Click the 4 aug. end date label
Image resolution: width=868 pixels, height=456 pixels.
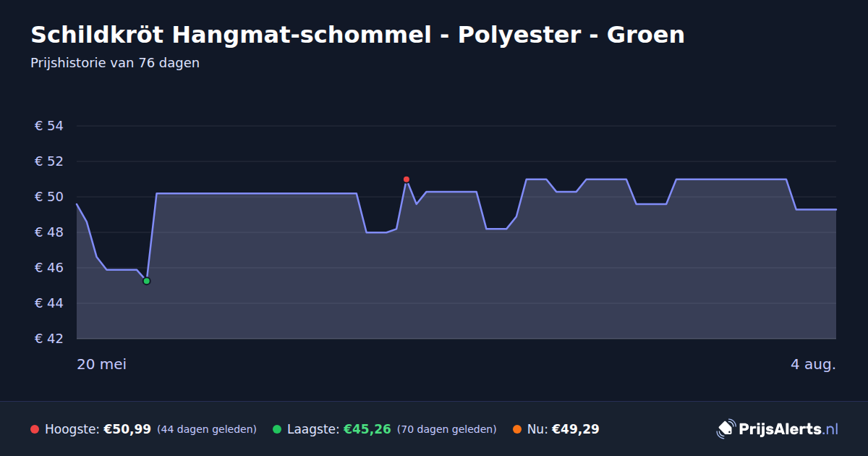click(x=813, y=364)
